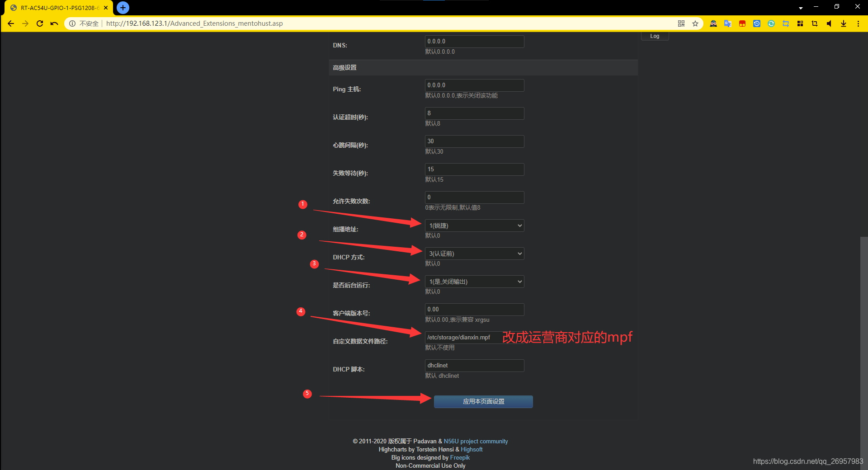Select the RT-AC54U-GPIO-1-PSG1208 tab
This screenshot has width=868, height=470.
coord(58,8)
